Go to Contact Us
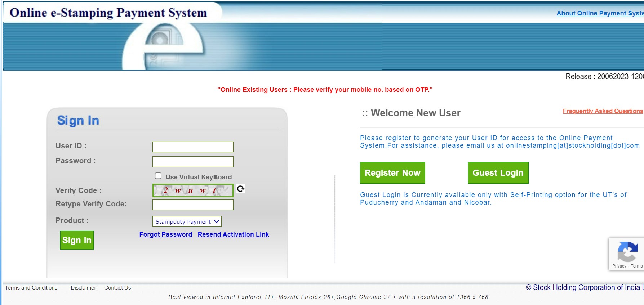This screenshot has height=305, width=644. (117, 288)
